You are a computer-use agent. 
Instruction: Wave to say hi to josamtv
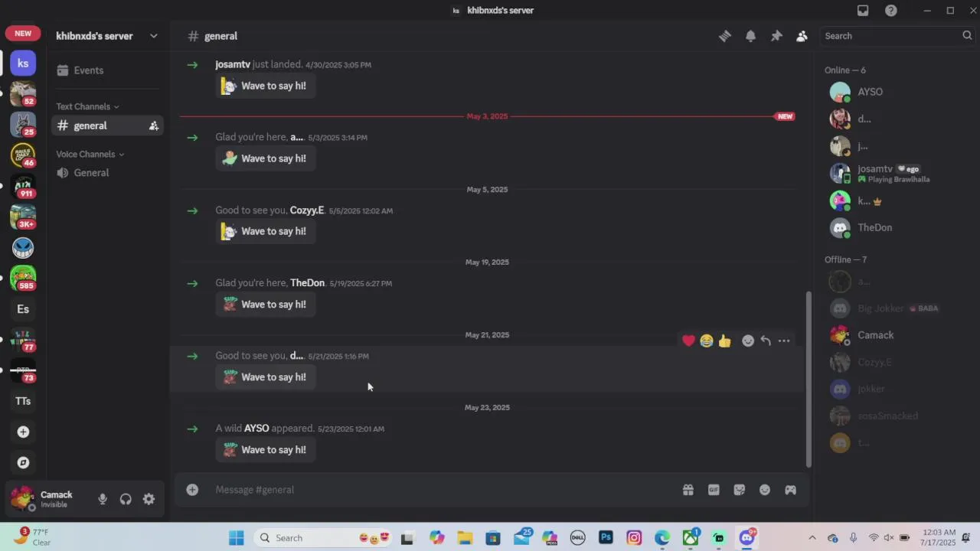(266, 86)
